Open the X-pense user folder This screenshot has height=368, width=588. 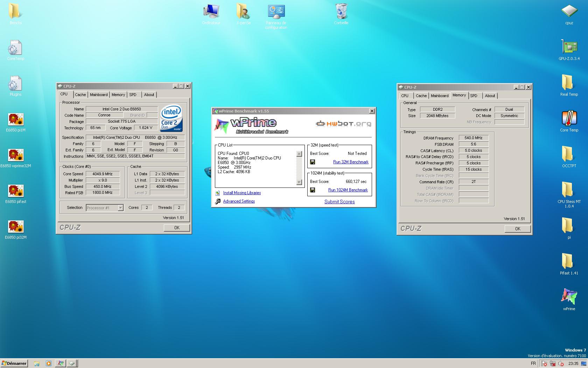coord(243,14)
